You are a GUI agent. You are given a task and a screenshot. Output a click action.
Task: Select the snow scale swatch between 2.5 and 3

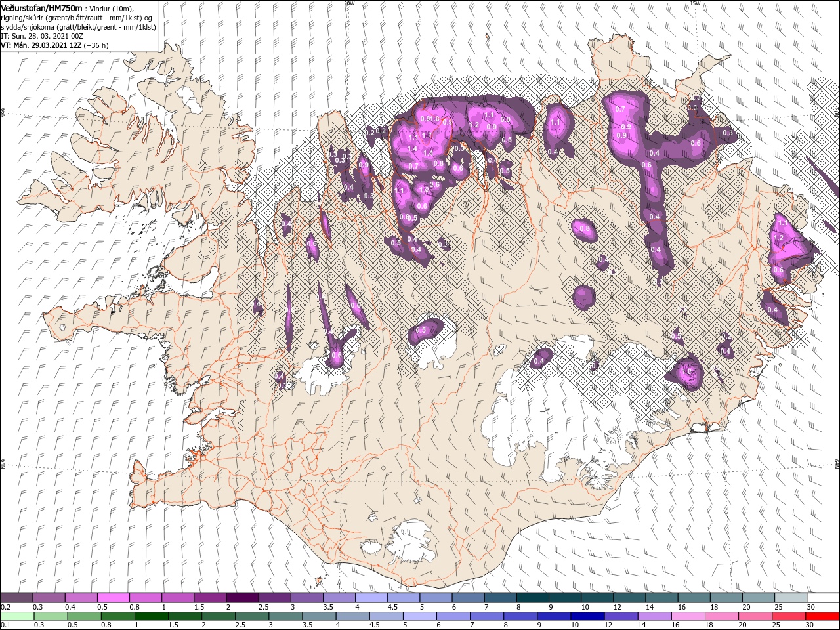[x=274, y=598]
